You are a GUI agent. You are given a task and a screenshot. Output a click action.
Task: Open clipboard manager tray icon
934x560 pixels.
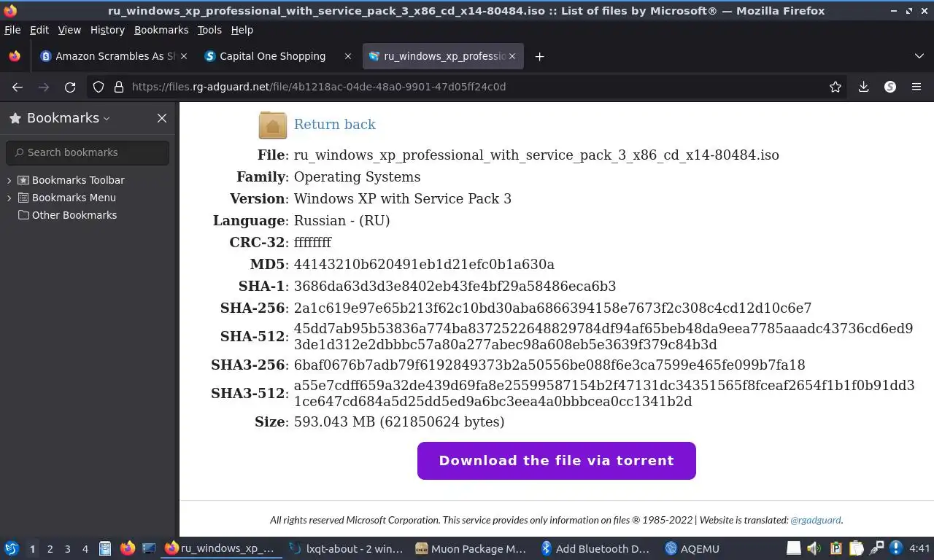tap(836, 548)
